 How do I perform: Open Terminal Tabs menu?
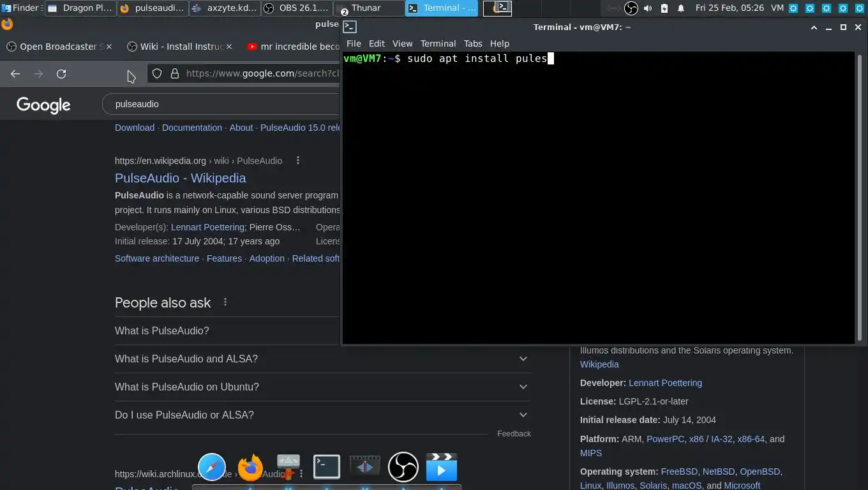(x=473, y=43)
